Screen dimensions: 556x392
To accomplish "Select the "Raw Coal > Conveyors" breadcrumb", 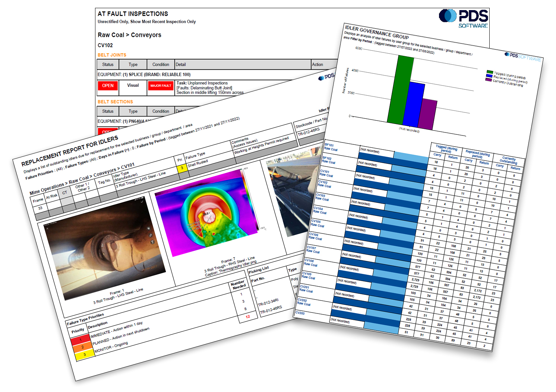I will pos(129,35).
